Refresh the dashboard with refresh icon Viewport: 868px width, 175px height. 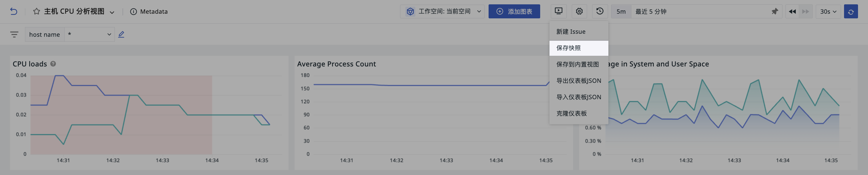click(851, 11)
